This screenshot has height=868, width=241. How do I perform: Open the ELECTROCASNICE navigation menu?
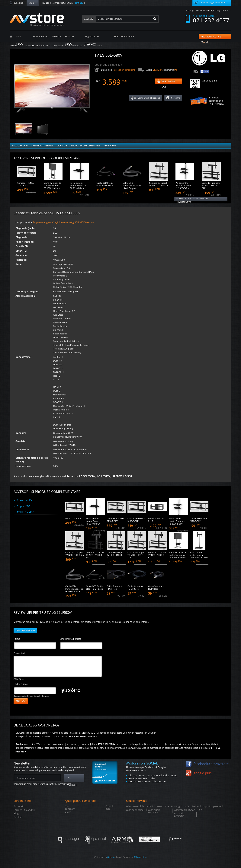(124, 36)
